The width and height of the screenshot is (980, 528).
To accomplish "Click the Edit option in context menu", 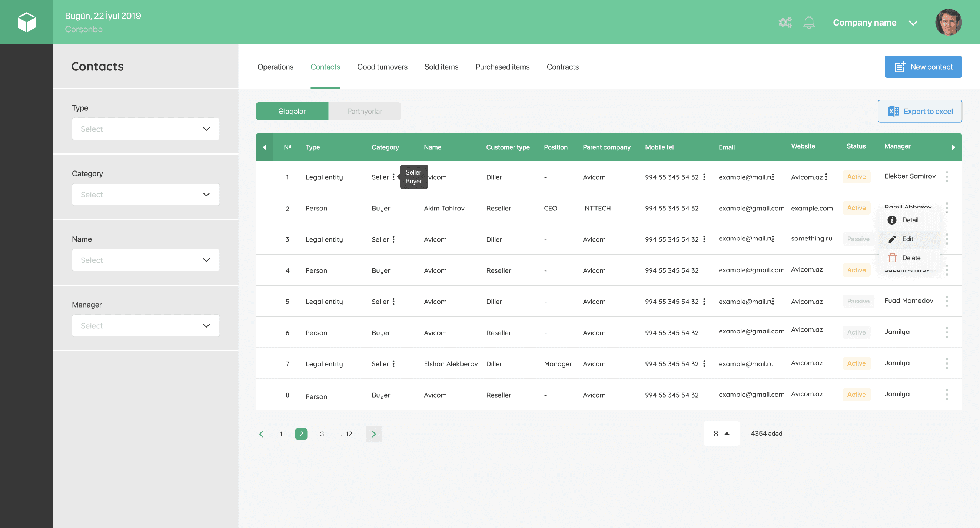I will click(908, 239).
